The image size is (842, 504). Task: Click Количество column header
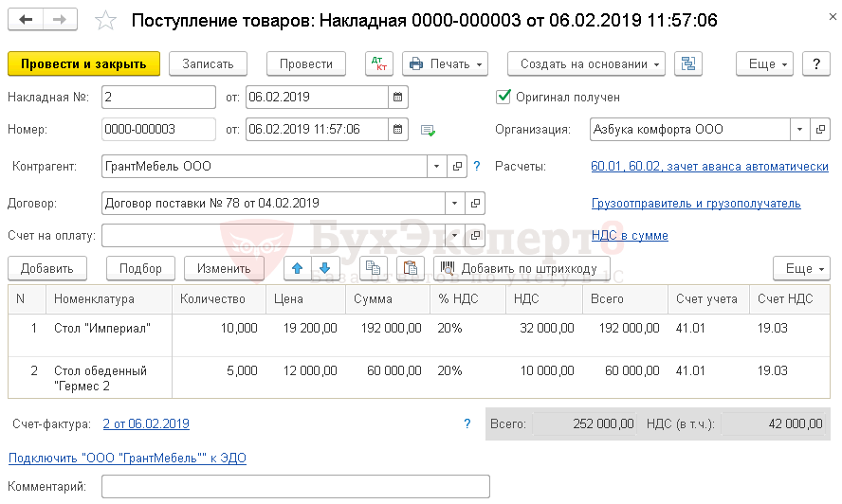pos(218,299)
